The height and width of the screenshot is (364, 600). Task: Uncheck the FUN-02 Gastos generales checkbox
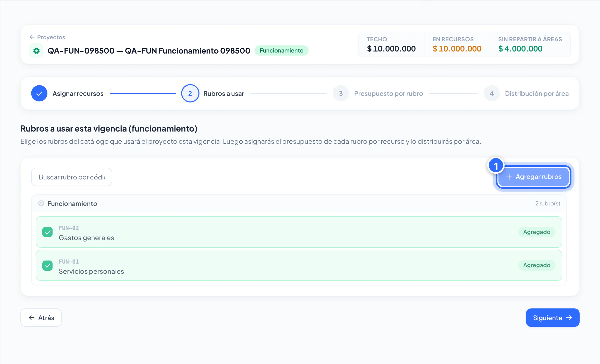(47, 232)
